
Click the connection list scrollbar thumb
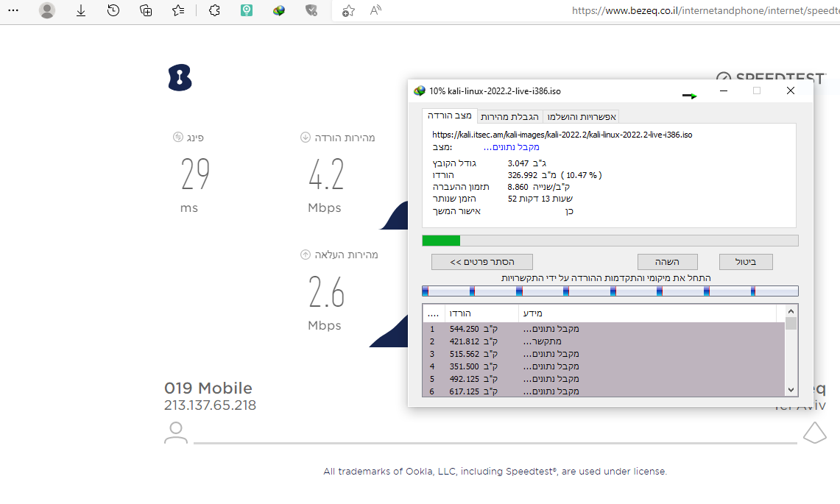pos(791,324)
